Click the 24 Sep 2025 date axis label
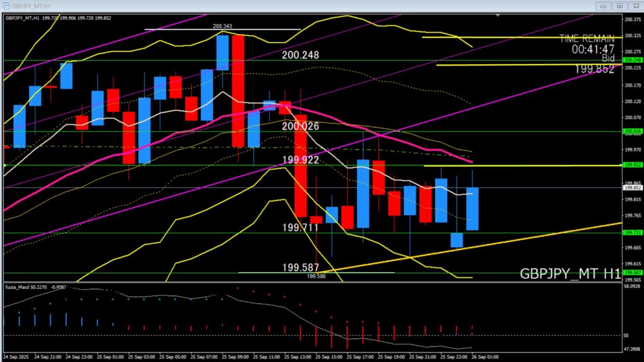Screen dimensions: 644x362 15,357
